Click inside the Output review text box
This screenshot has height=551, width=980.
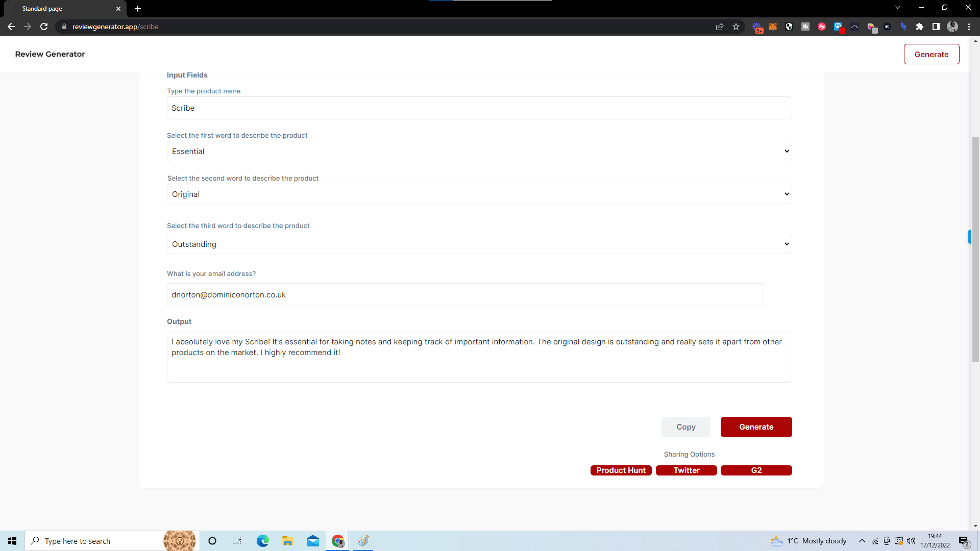point(479,357)
